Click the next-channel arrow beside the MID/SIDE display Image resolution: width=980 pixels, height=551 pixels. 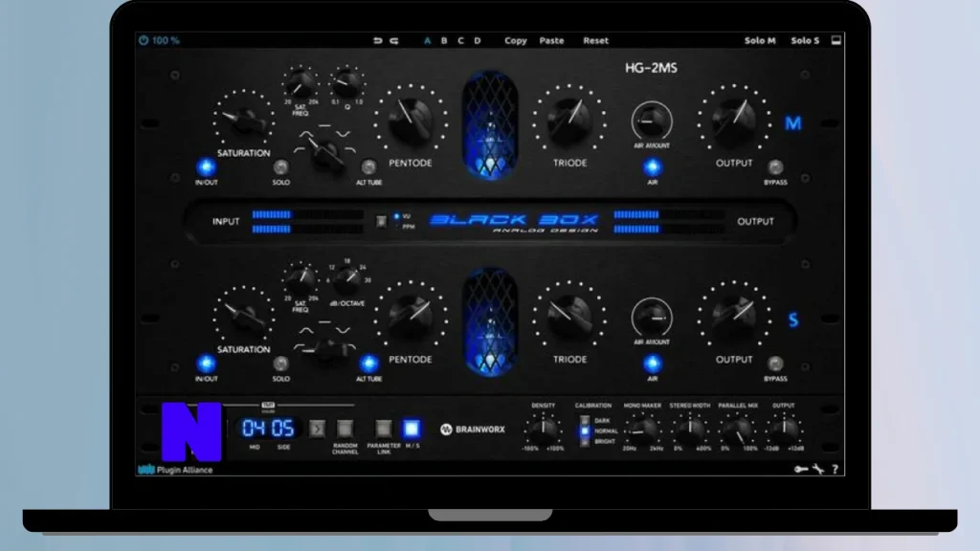coord(318,429)
